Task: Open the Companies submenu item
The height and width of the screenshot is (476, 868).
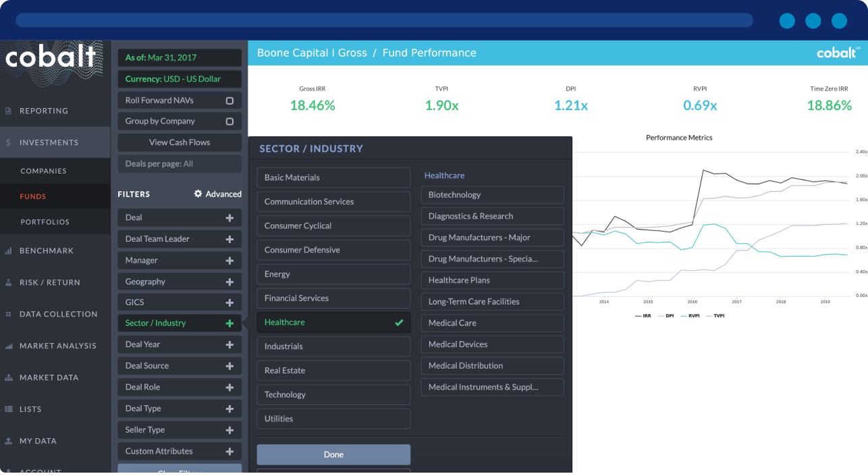Action: pos(55,171)
